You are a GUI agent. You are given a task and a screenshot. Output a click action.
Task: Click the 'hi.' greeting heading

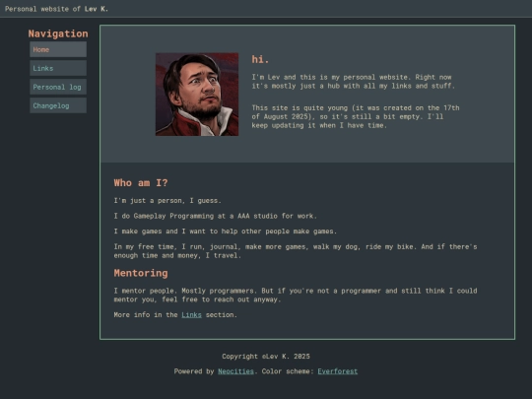(x=260, y=59)
